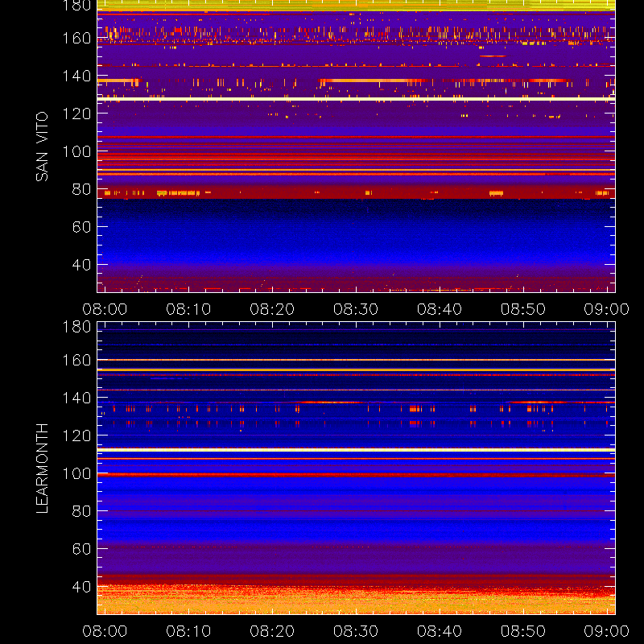
Task: Click the LEARMONTH axis title
Action: point(42,469)
